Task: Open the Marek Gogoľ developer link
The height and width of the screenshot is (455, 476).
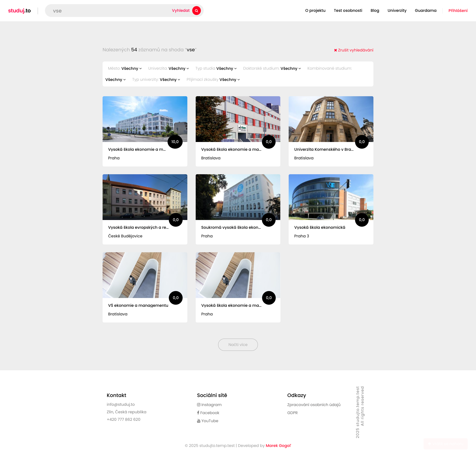Action: click(x=278, y=446)
